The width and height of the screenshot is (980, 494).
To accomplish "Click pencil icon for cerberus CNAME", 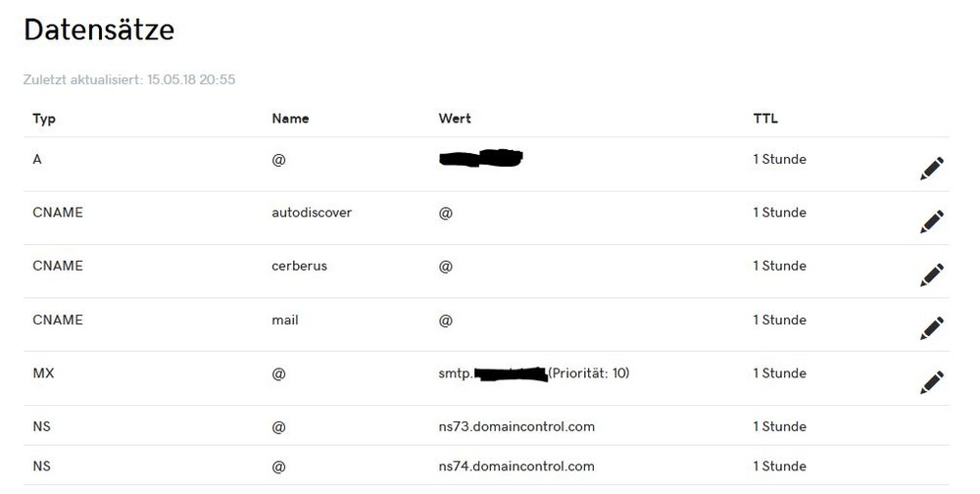I will 932,274.
